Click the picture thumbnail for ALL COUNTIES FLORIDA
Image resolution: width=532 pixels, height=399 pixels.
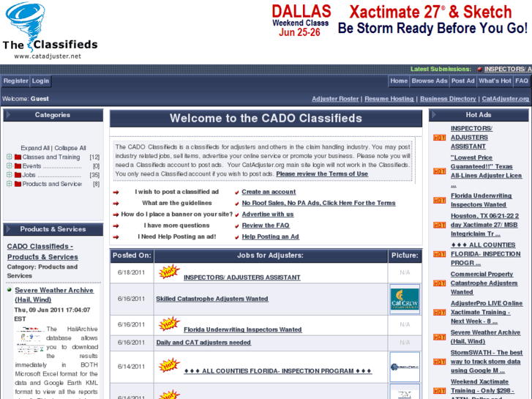[405, 367]
